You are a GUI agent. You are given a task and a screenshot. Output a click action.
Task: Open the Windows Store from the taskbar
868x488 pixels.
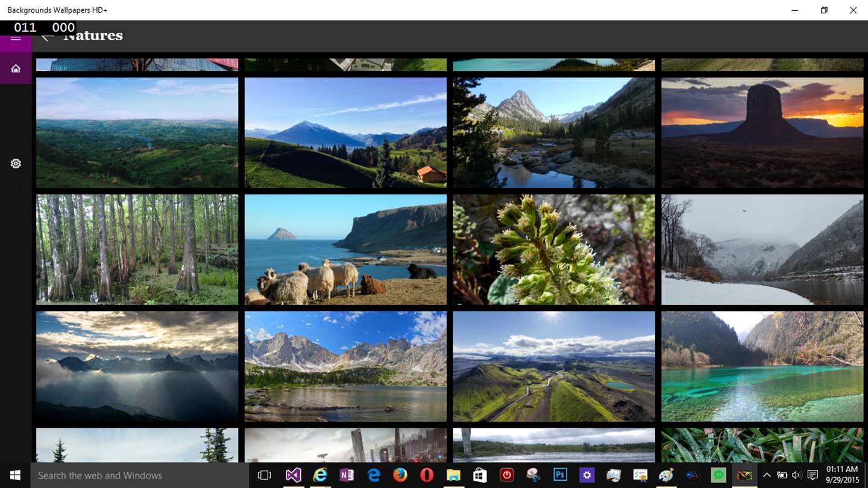click(480, 475)
